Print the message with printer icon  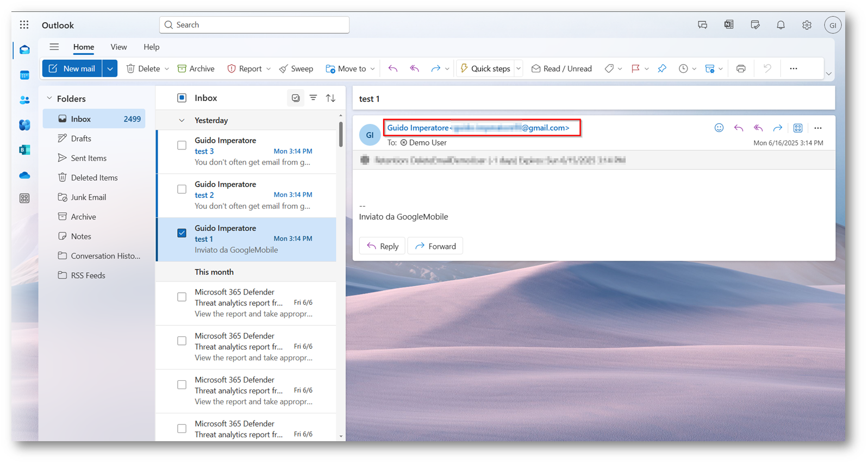(741, 68)
